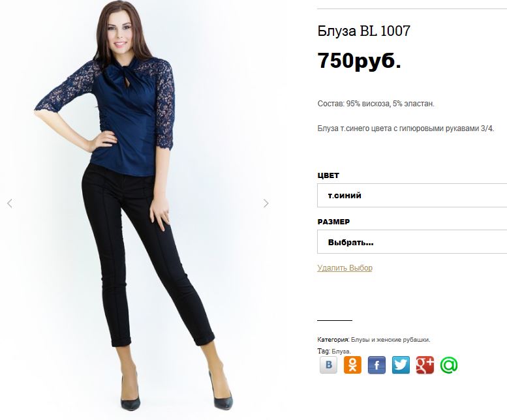The height and width of the screenshot is (420, 507).
Task: Click the 750руб. price text
Action: (360, 61)
